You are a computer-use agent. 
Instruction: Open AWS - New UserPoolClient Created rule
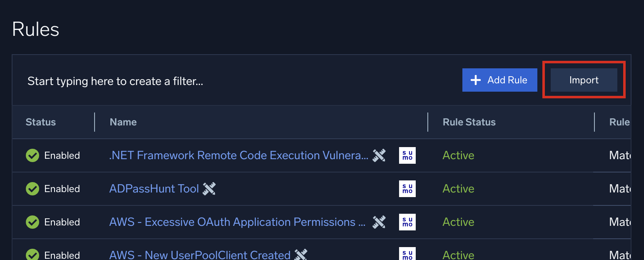coord(200,255)
